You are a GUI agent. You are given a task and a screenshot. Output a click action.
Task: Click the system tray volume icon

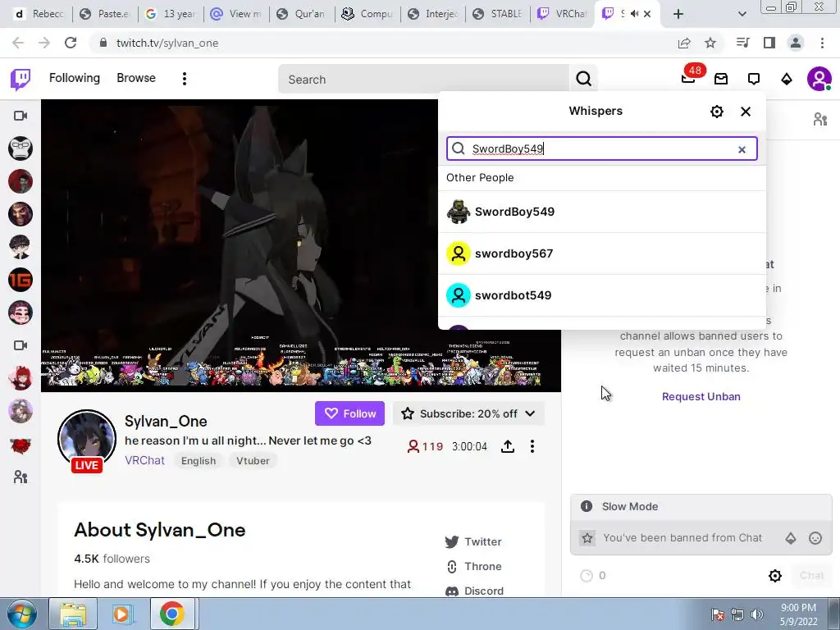pyautogui.click(x=756, y=614)
